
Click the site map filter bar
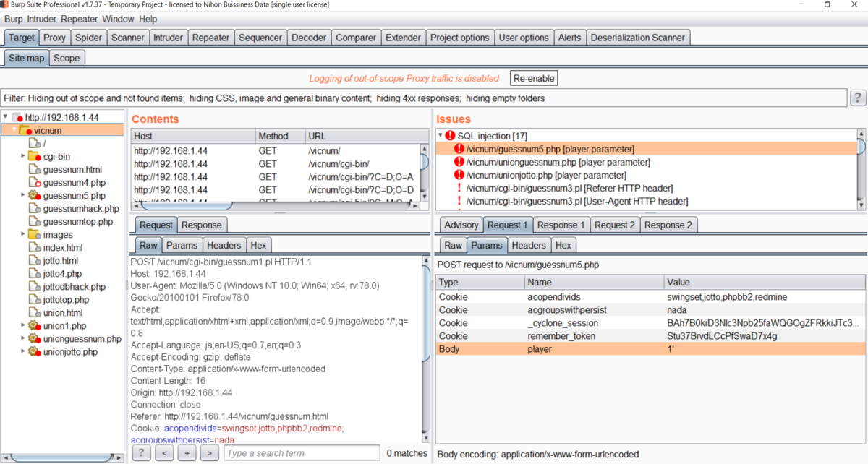coord(424,98)
